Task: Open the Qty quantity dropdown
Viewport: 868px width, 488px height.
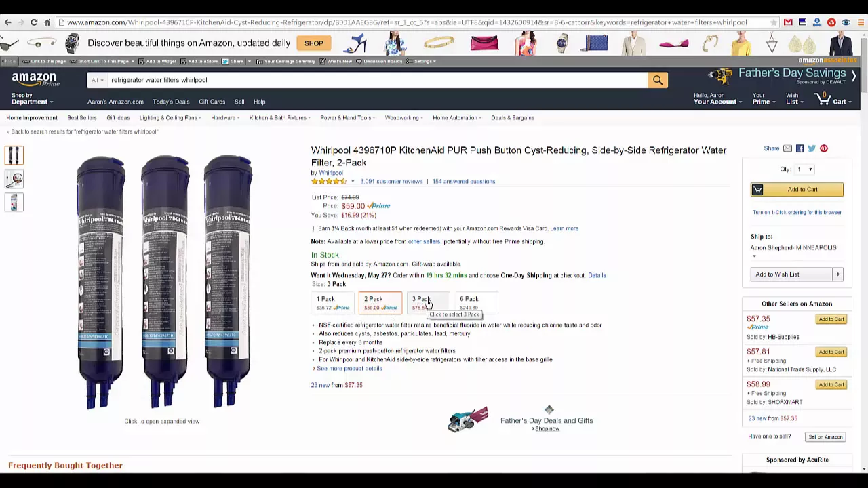Action: 805,169
